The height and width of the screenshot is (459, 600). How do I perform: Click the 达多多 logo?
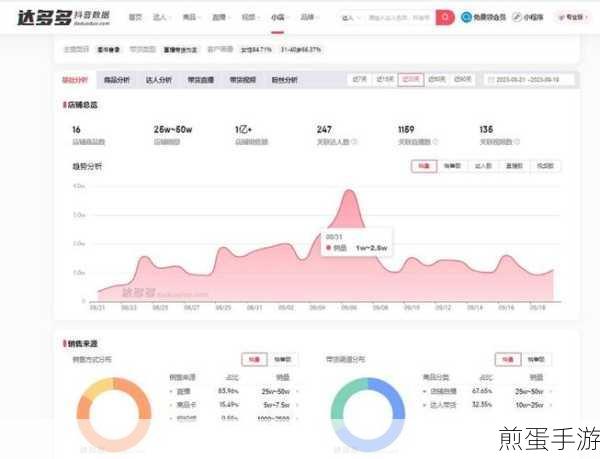tap(64, 17)
